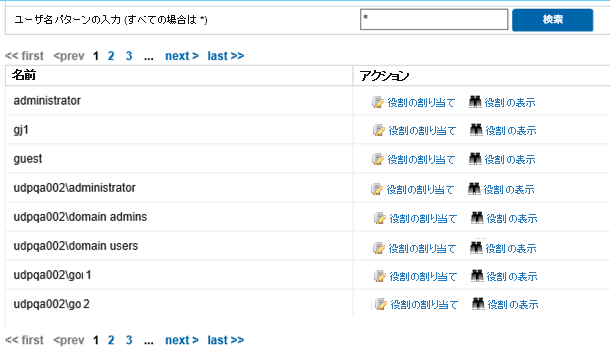The image size is (610, 361).
Task: Open 役割の表示 for udpqa002\administrator
Action: (509, 189)
